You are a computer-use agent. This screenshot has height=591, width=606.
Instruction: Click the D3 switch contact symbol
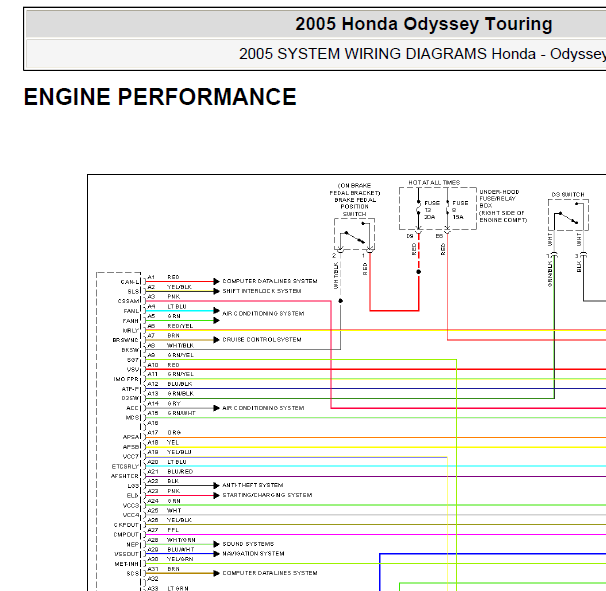click(568, 215)
